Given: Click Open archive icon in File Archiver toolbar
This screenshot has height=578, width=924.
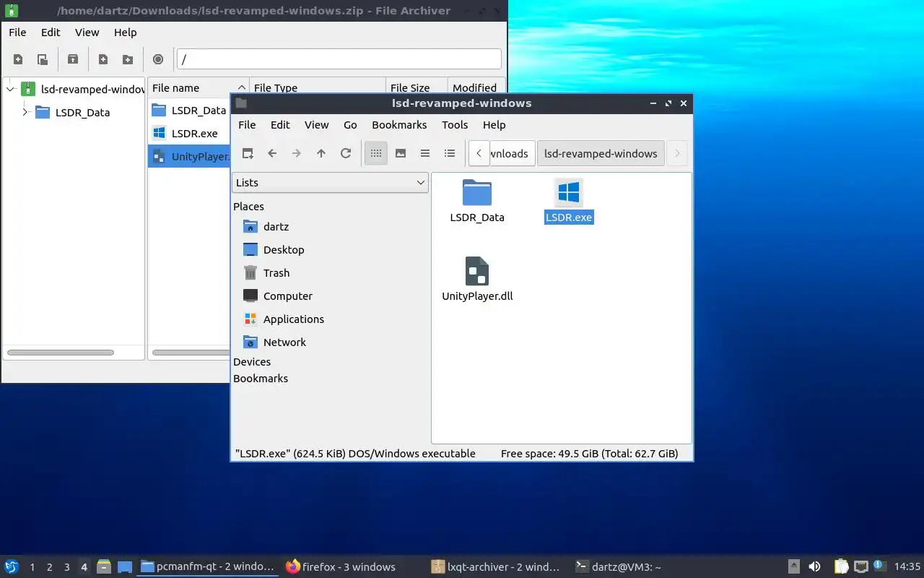Looking at the screenshot, I should point(43,59).
